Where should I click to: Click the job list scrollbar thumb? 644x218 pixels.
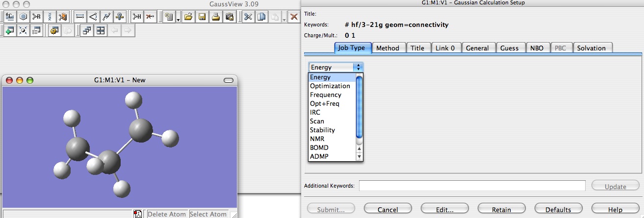pyautogui.click(x=359, y=107)
